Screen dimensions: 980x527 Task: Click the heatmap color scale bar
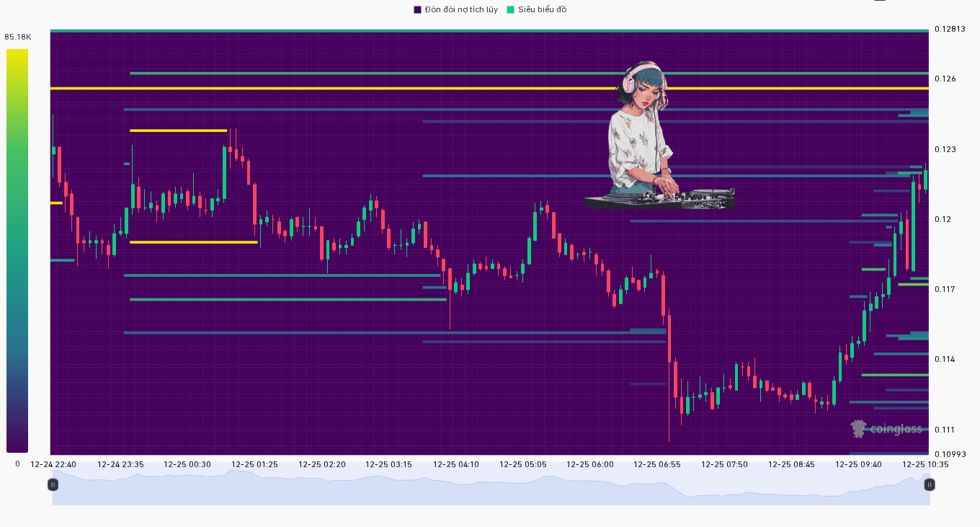(x=17, y=251)
